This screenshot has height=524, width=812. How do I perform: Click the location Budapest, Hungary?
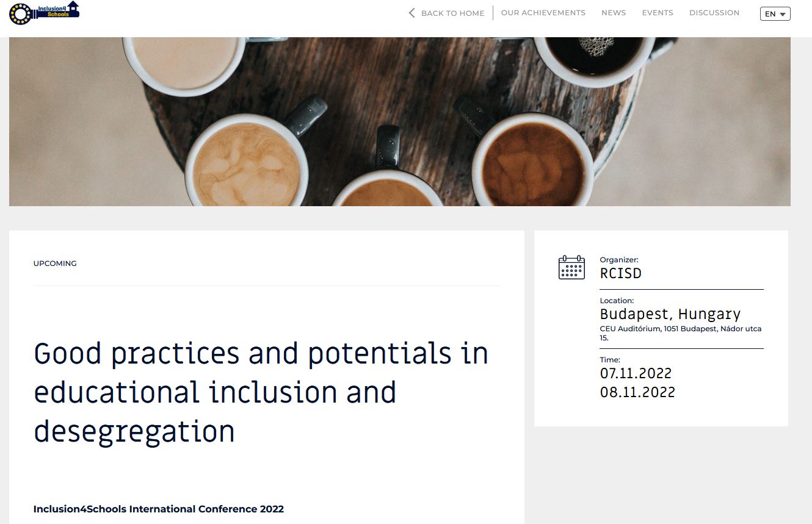pyautogui.click(x=670, y=314)
